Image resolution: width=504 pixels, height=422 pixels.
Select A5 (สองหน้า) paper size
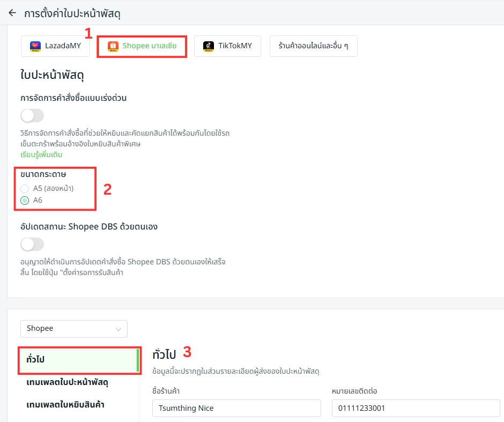coord(25,188)
